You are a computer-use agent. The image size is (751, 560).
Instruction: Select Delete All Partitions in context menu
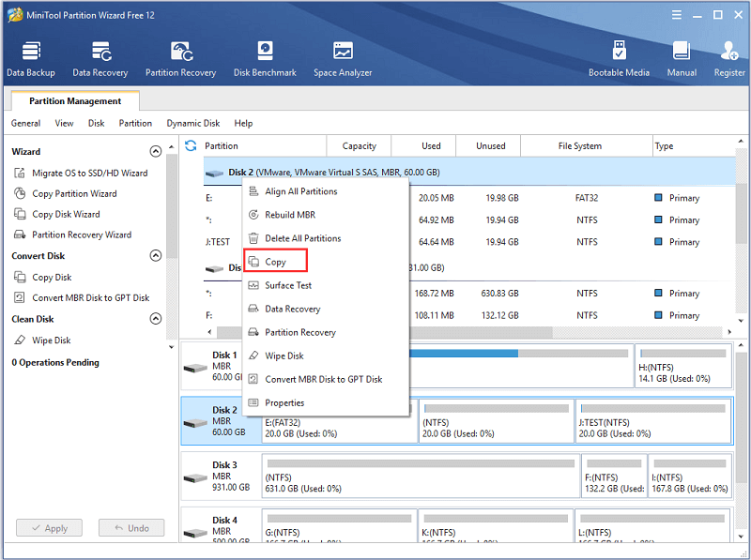pos(326,238)
